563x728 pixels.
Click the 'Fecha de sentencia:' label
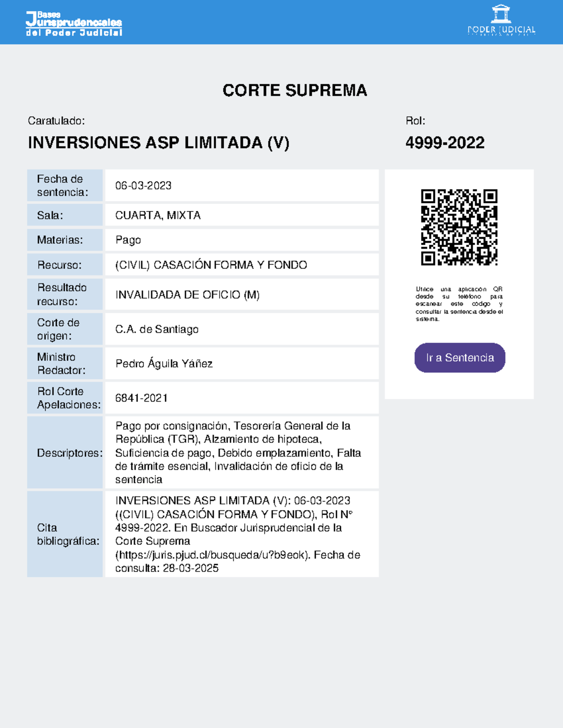coord(62,186)
